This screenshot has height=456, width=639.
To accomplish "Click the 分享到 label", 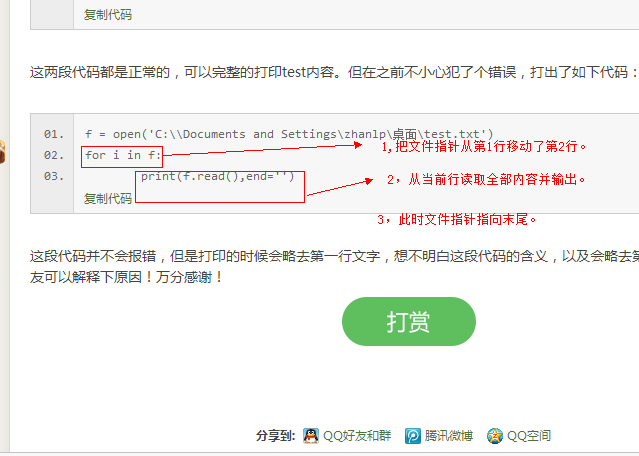I will [x=275, y=436].
